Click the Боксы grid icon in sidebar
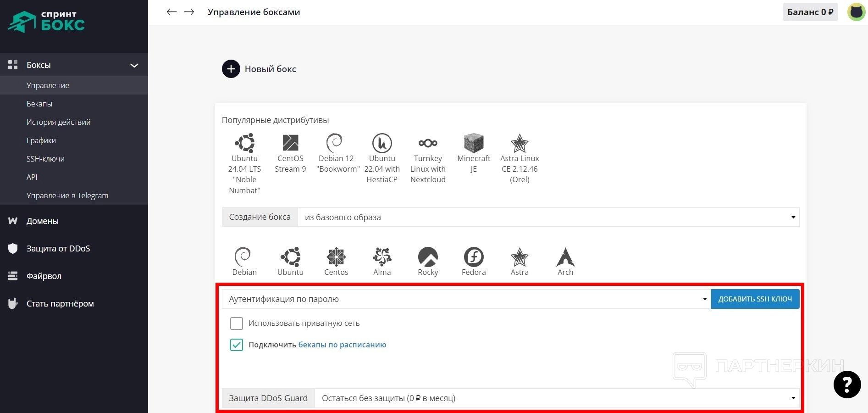 point(13,65)
